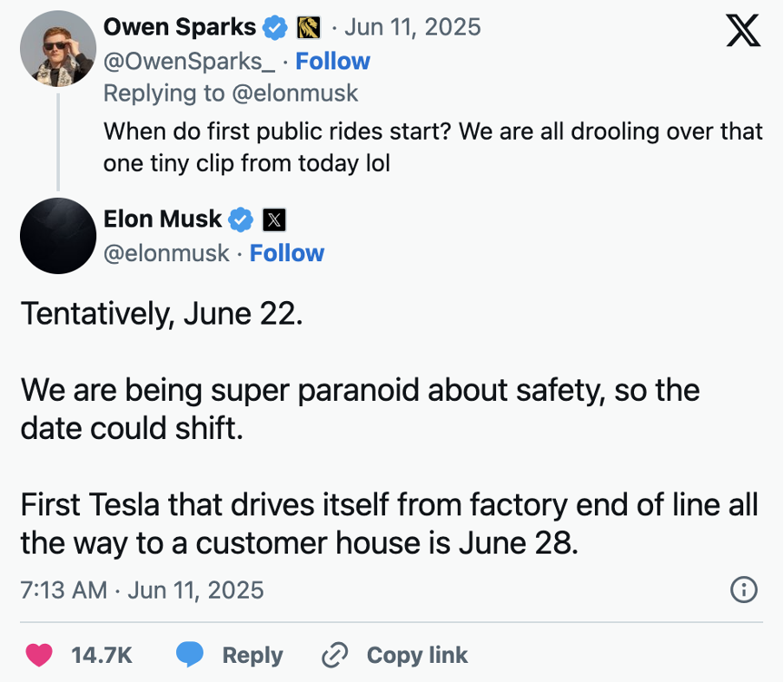Click Owen Sparks verified blue checkmark

[275, 28]
